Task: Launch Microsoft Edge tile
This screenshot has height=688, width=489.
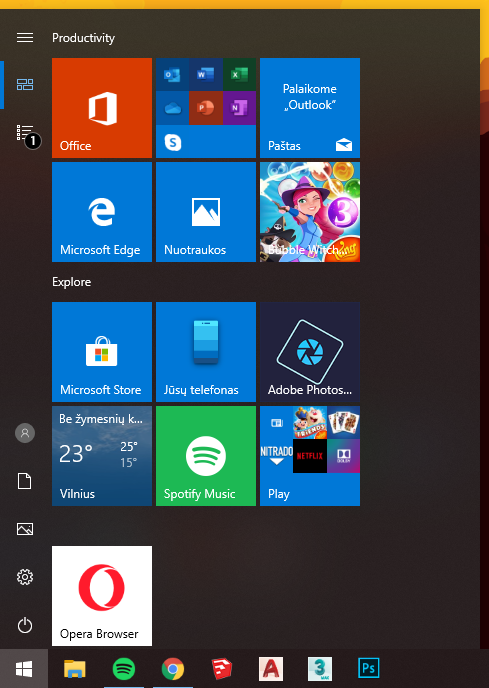Action: click(102, 212)
